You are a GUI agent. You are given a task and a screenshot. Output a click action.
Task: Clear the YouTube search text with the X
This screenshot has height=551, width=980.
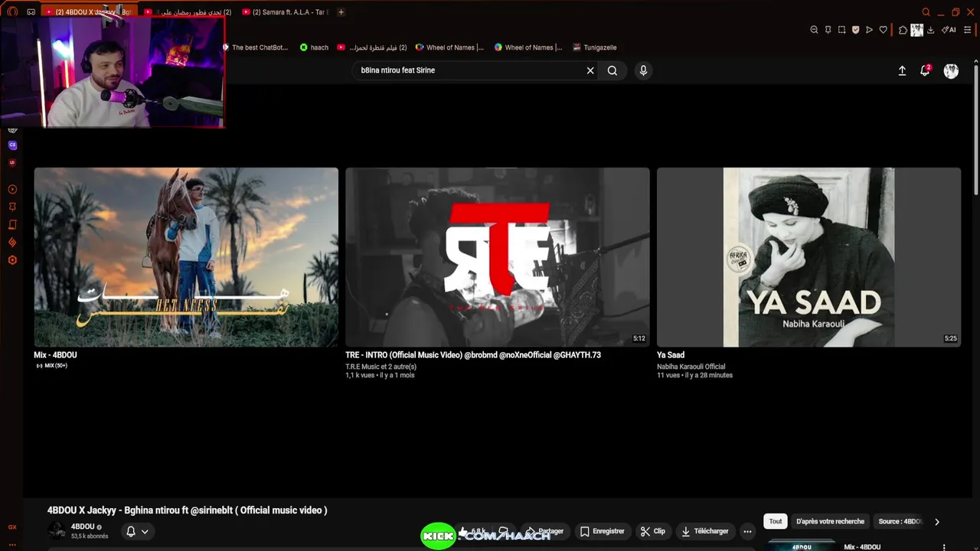pyautogui.click(x=590, y=70)
